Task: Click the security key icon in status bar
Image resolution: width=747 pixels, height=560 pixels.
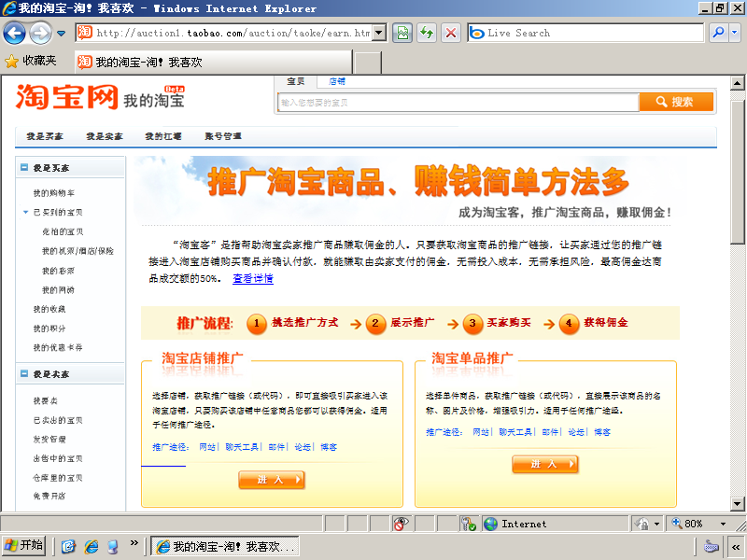Action: [469, 524]
